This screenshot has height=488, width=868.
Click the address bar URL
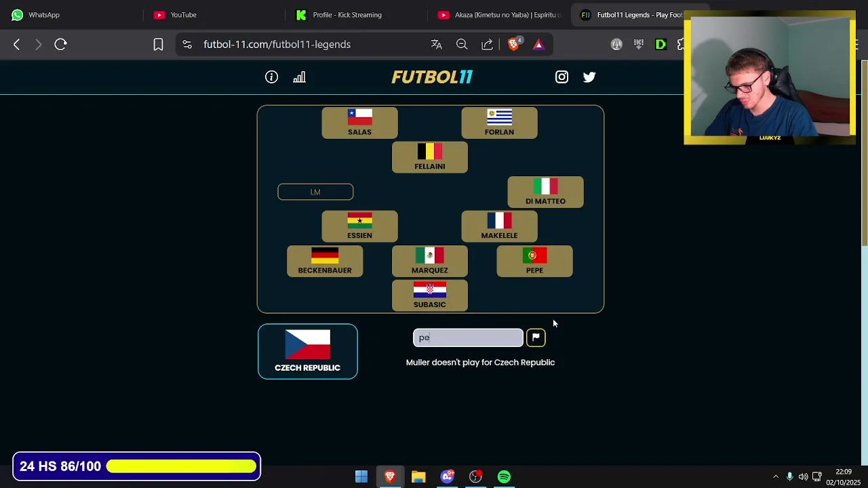tap(277, 44)
